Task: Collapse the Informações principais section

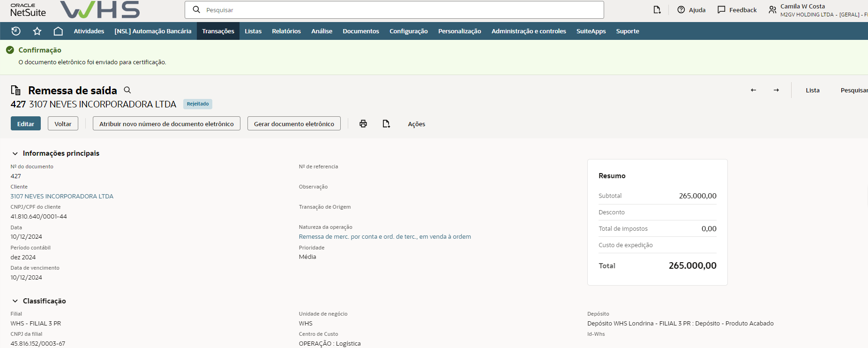Action: (x=15, y=153)
